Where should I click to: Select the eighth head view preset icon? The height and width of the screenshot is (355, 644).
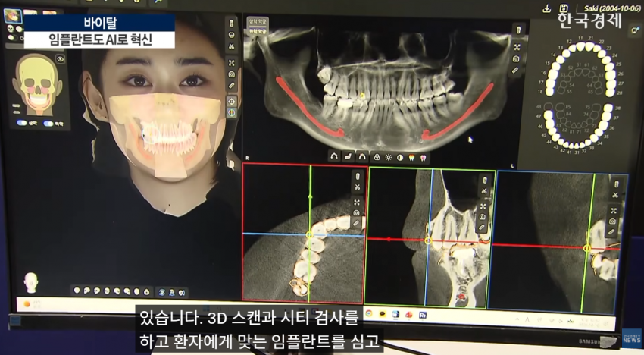(146, 291)
